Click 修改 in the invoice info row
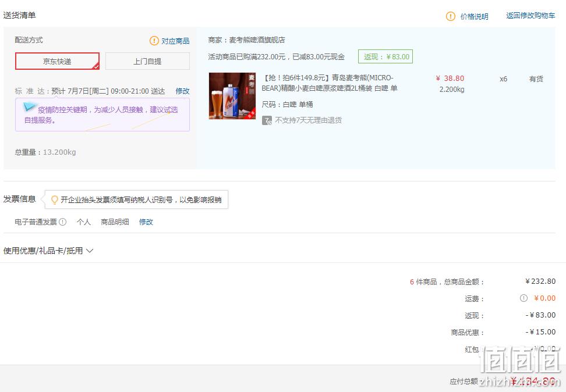Screen dimensions: 566x392 146,222
